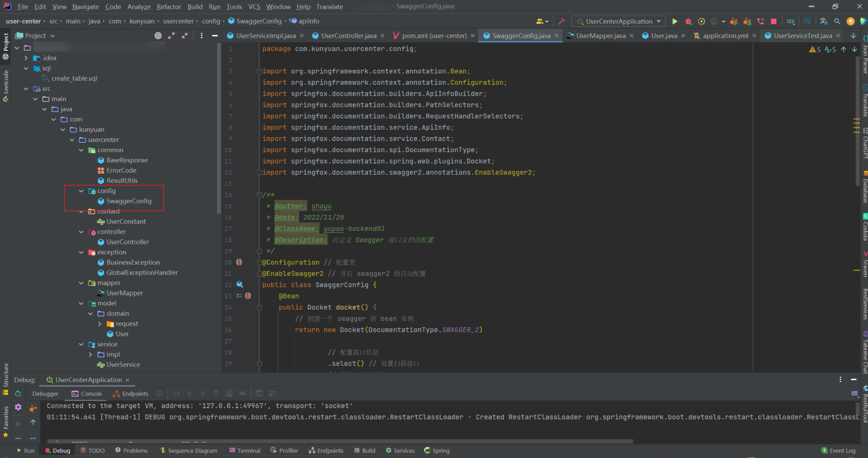The width and height of the screenshot is (868, 458).
Task: Collapse the sql folder
Action: pos(26,68)
